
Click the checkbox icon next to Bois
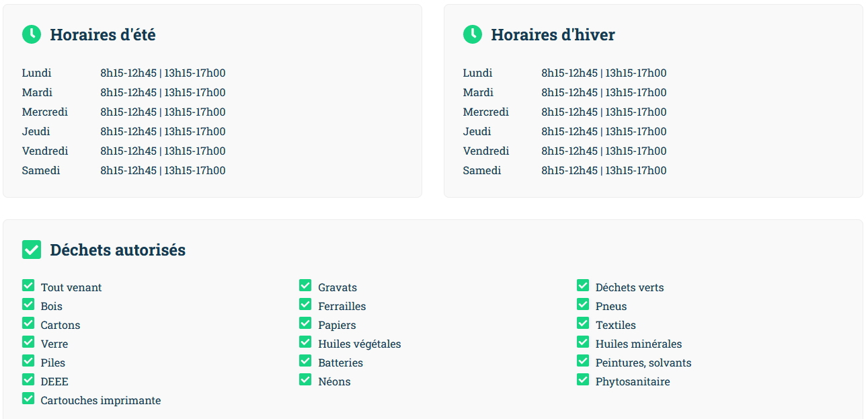pyautogui.click(x=28, y=305)
